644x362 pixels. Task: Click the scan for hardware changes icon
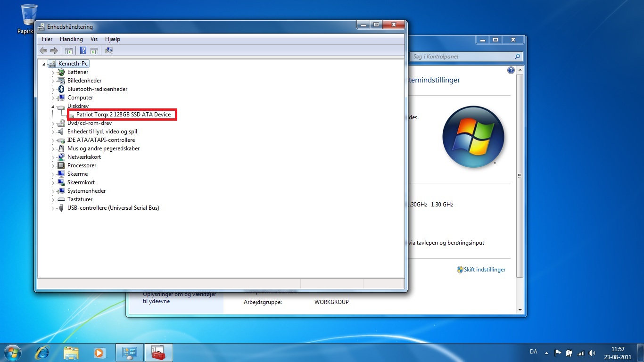[109, 50]
